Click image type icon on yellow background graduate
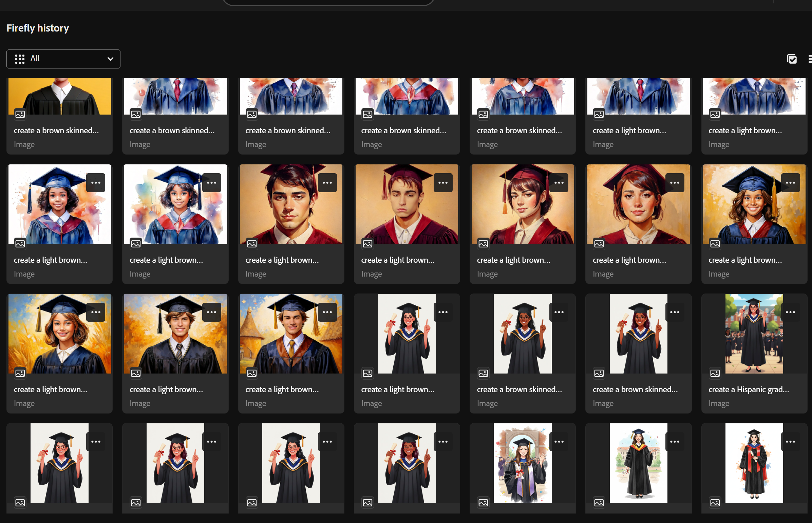The height and width of the screenshot is (523, 812). pos(20,114)
